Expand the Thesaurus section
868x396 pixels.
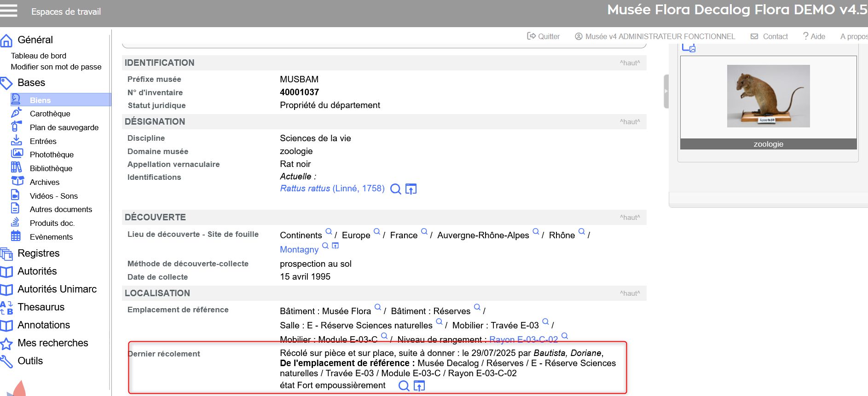pos(41,307)
